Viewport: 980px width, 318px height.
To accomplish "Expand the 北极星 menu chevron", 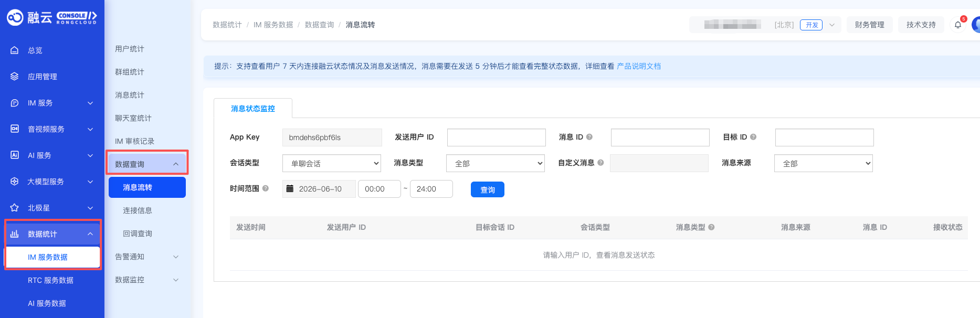I will pos(90,208).
